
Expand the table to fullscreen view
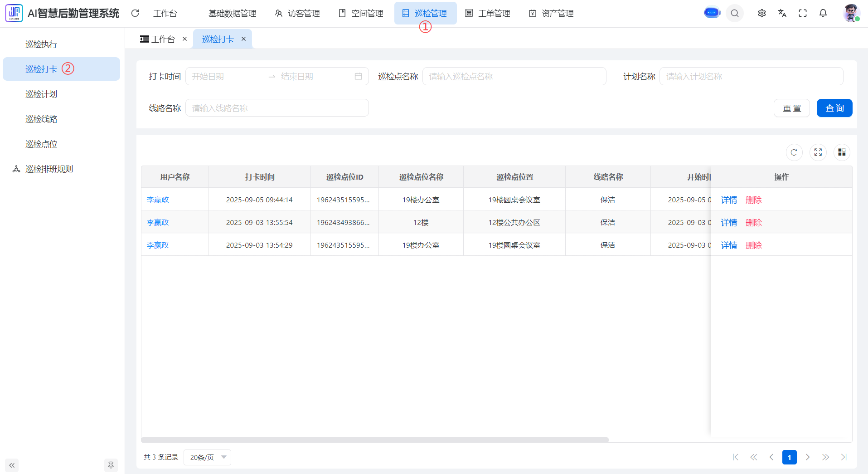818,152
